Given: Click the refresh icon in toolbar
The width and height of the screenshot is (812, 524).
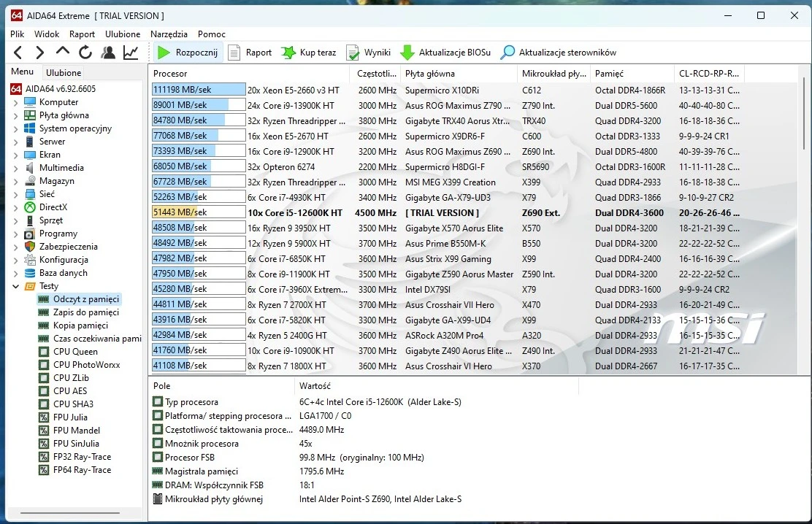Looking at the screenshot, I should point(85,53).
